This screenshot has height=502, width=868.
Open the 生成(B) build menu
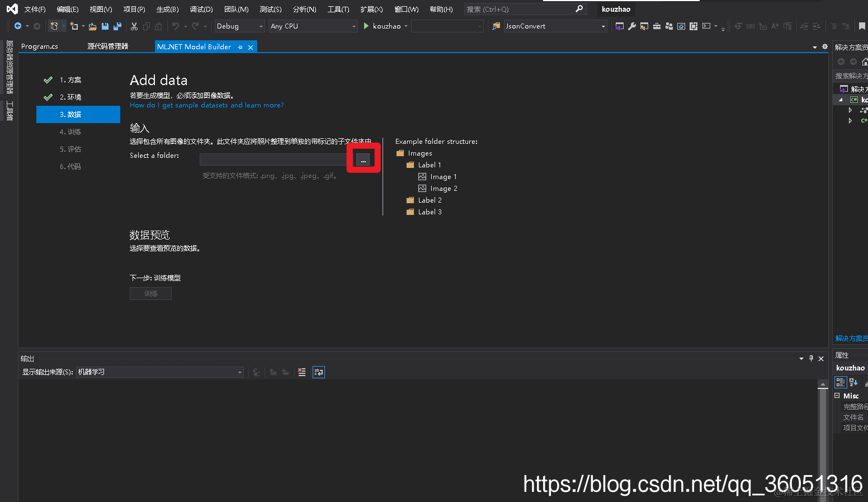tap(167, 10)
